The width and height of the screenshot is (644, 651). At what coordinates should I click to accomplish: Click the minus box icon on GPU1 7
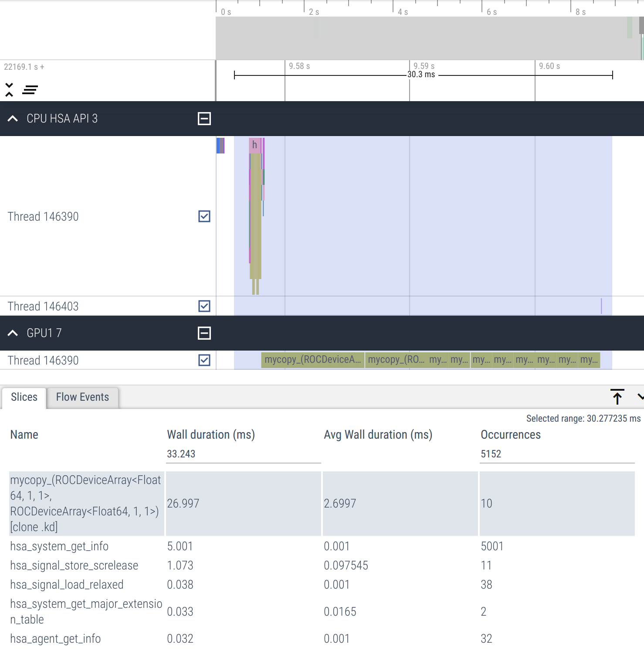204,333
